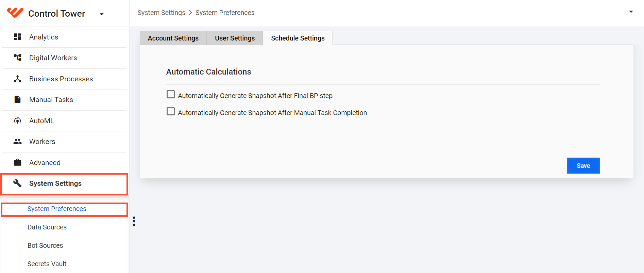This screenshot has width=644, height=273.
Task: Click System Settings in the breadcrumb
Action: point(161,13)
